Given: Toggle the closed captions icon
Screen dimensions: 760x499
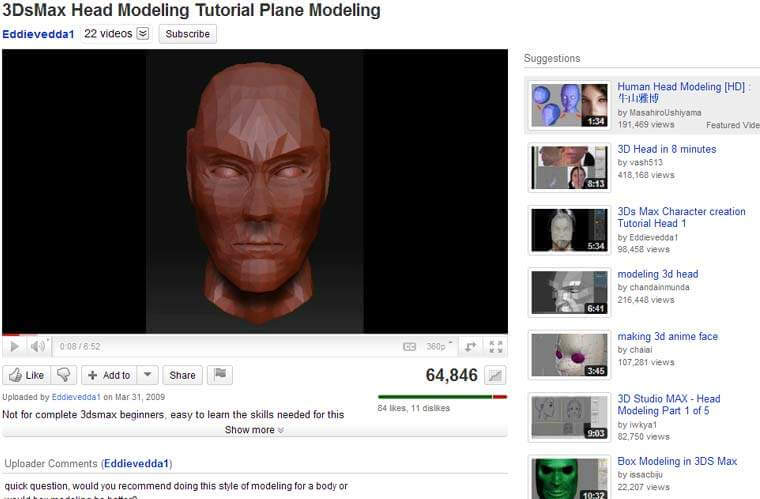Looking at the screenshot, I should pos(409,347).
